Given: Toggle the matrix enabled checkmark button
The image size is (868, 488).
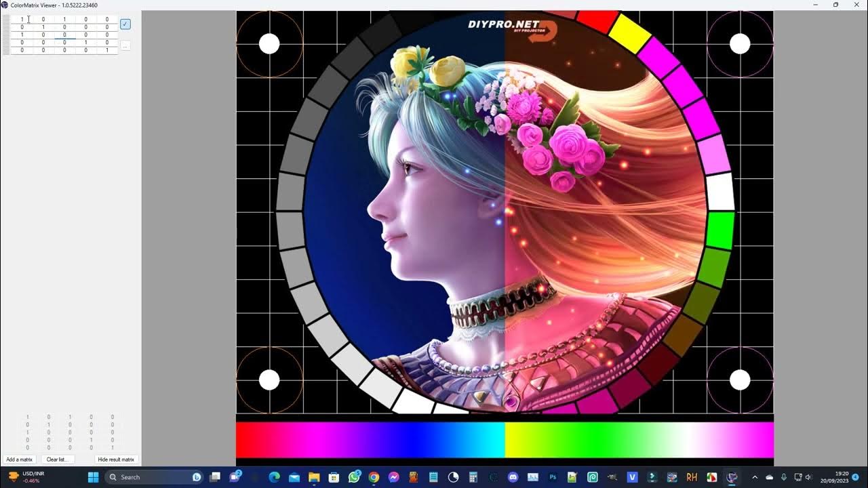Looking at the screenshot, I should point(125,24).
